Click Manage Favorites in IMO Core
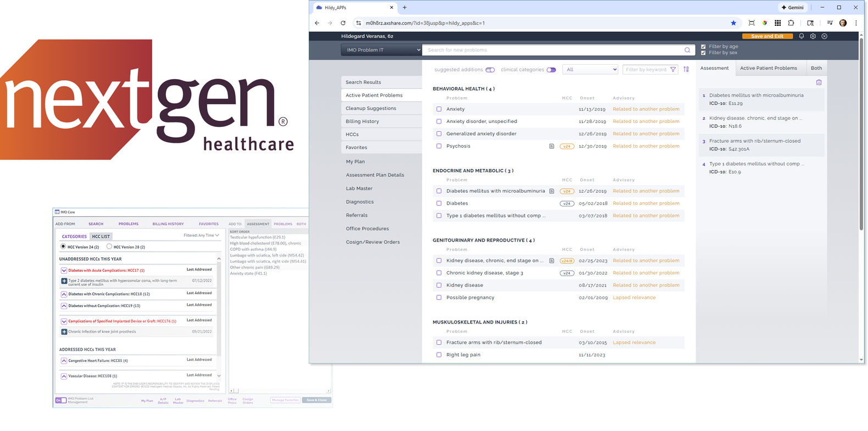The image size is (868, 431). 285,400
